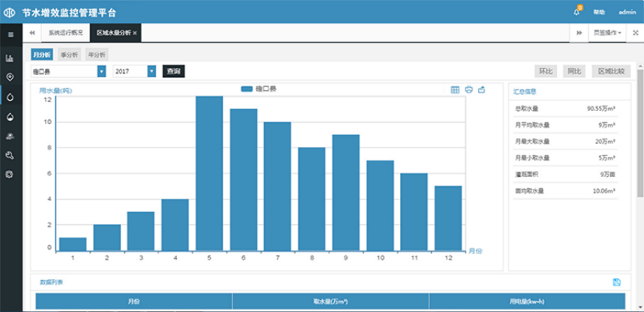
Task: Open the 2017 year dropdown
Action: click(152, 71)
